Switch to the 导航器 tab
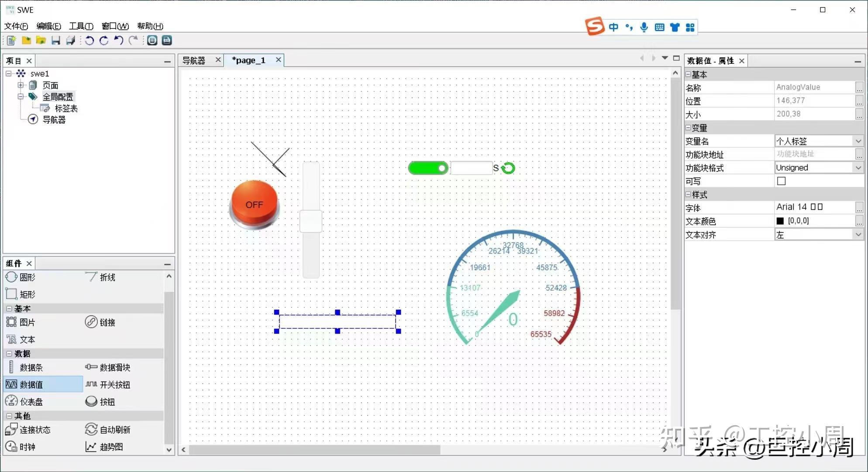The height and width of the screenshot is (472, 868). click(194, 60)
